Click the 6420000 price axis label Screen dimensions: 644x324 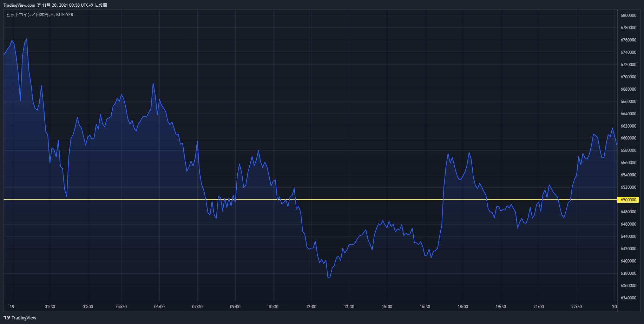pyautogui.click(x=629, y=249)
